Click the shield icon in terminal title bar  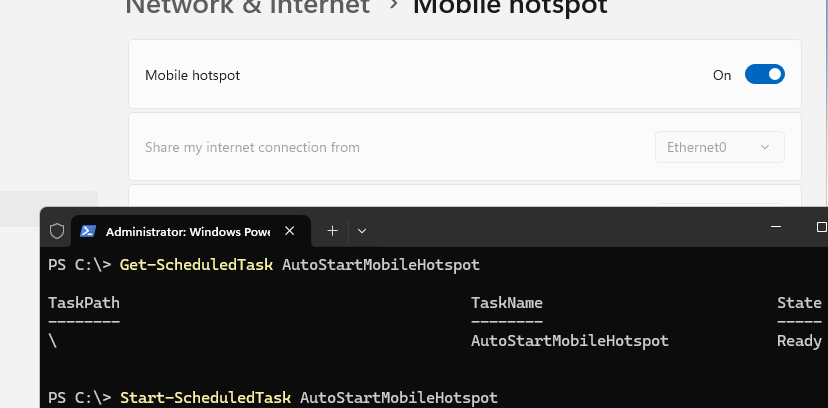click(57, 231)
